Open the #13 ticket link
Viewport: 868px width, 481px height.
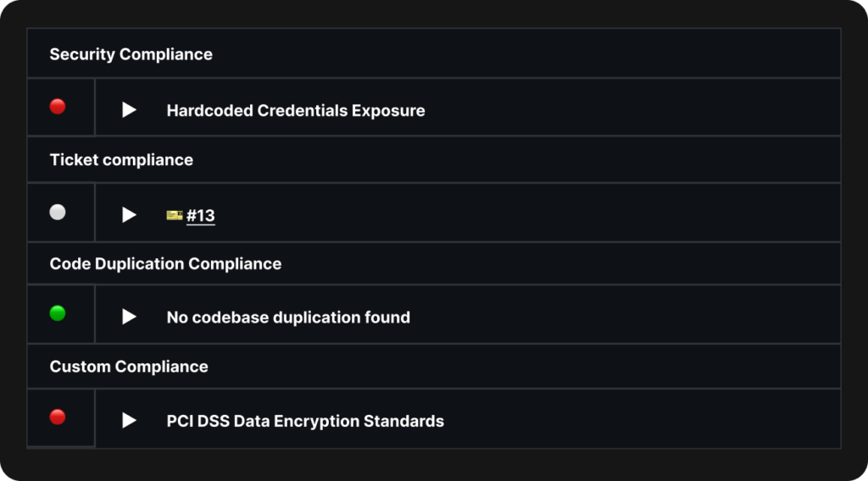coord(201,215)
